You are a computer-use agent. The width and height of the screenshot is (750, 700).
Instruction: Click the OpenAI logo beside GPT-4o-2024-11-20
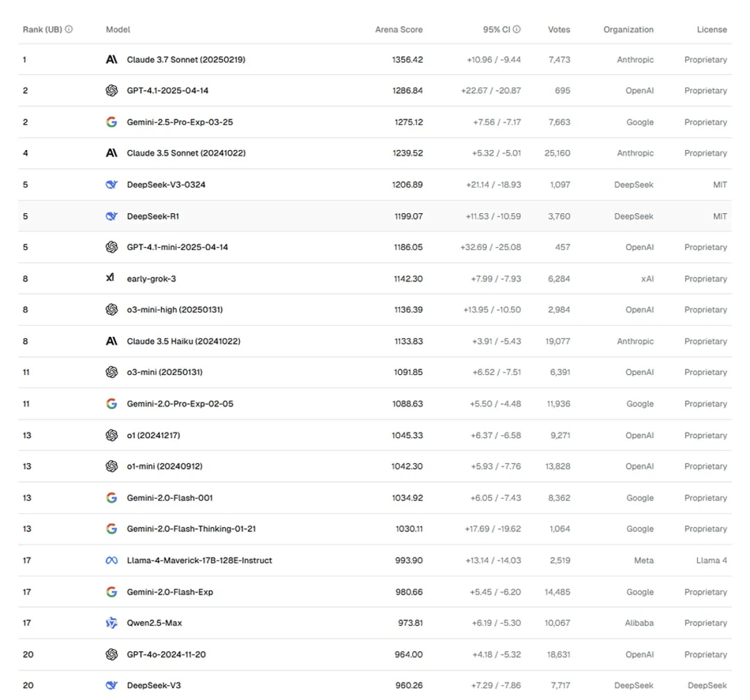click(111, 654)
